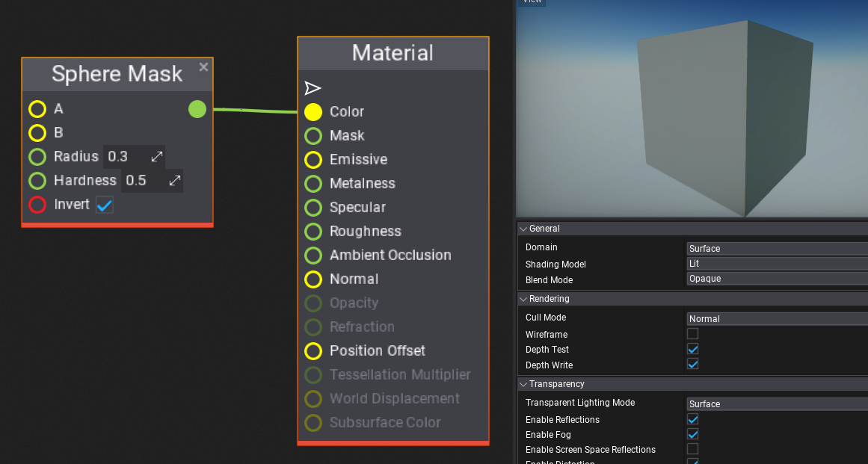The width and height of the screenshot is (868, 464).
Task: Click the Emissive input pin
Action: [313, 159]
